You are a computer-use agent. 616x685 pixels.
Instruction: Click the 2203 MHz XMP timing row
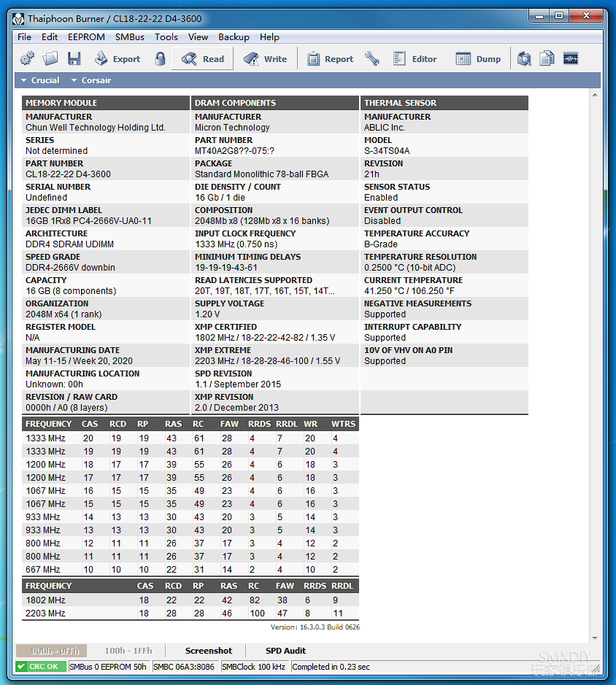coord(190,614)
